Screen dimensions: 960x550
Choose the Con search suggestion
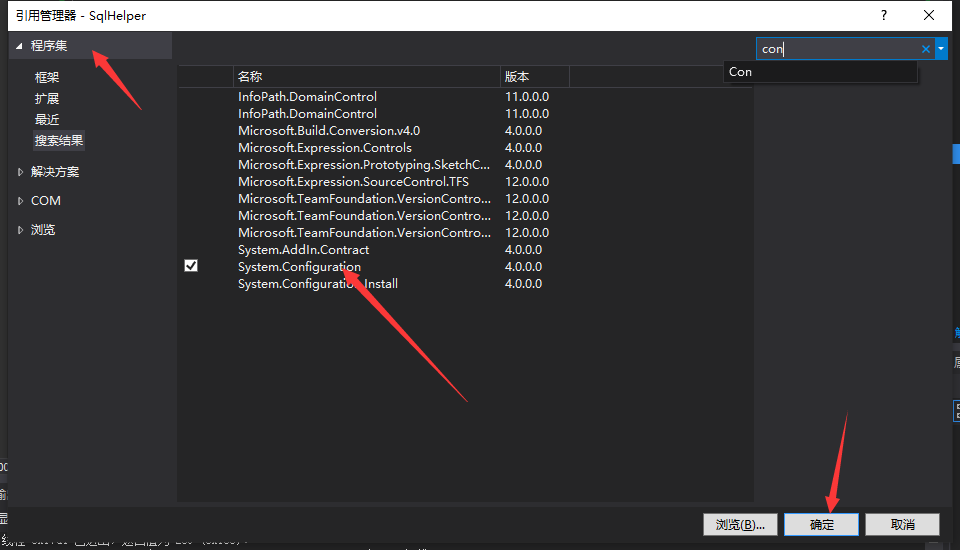[x=820, y=72]
